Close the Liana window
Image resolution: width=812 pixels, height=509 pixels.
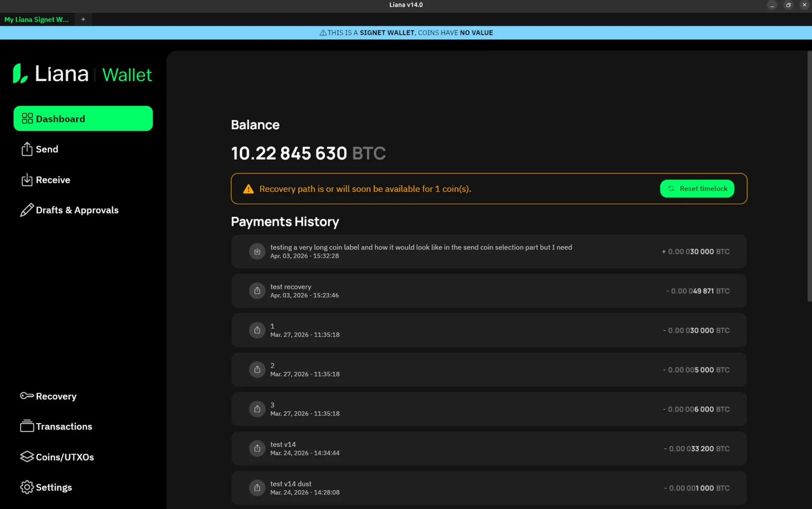805,5
